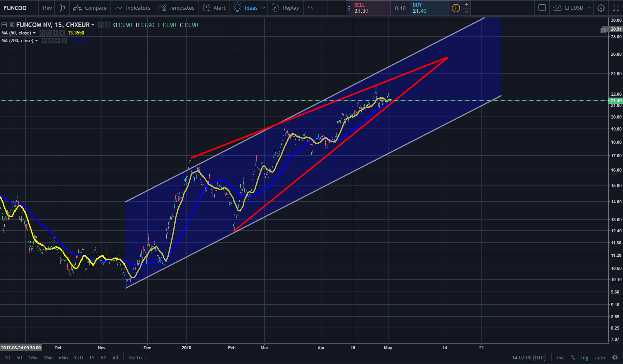Open the orange info icon
This screenshot has height=364, width=623.
(456, 8)
